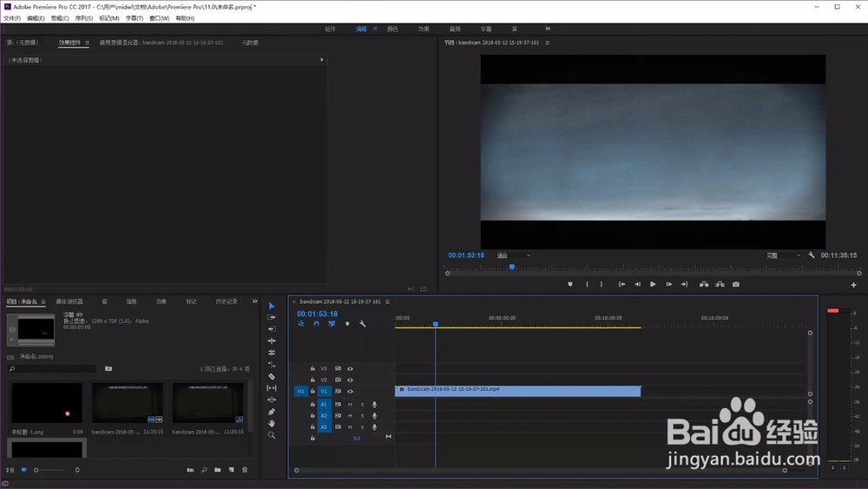The image size is (868, 489).
Task: Hide track V2 output eye
Action: [350, 380]
